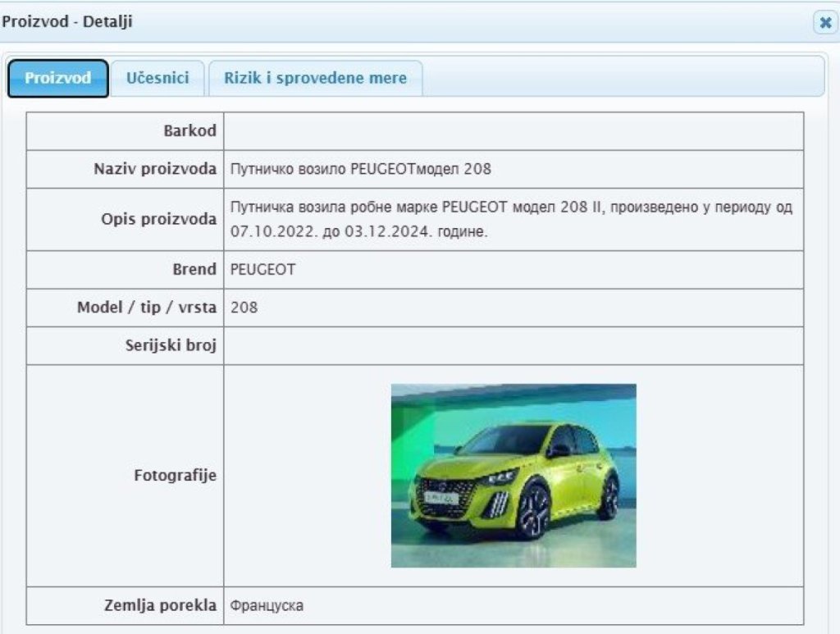840x634 pixels.
Task: Select the Proizvod tab
Action: [x=57, y=79]
